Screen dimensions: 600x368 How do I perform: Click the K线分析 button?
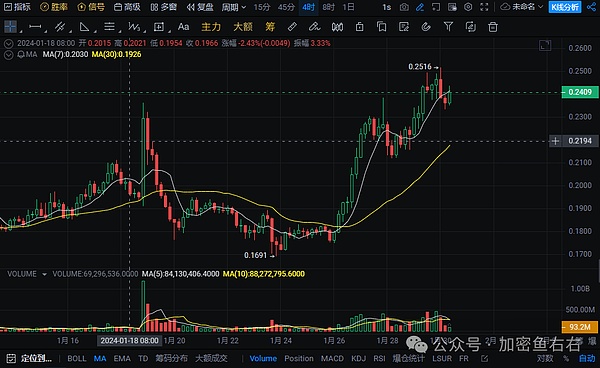[x=565, y=7]
